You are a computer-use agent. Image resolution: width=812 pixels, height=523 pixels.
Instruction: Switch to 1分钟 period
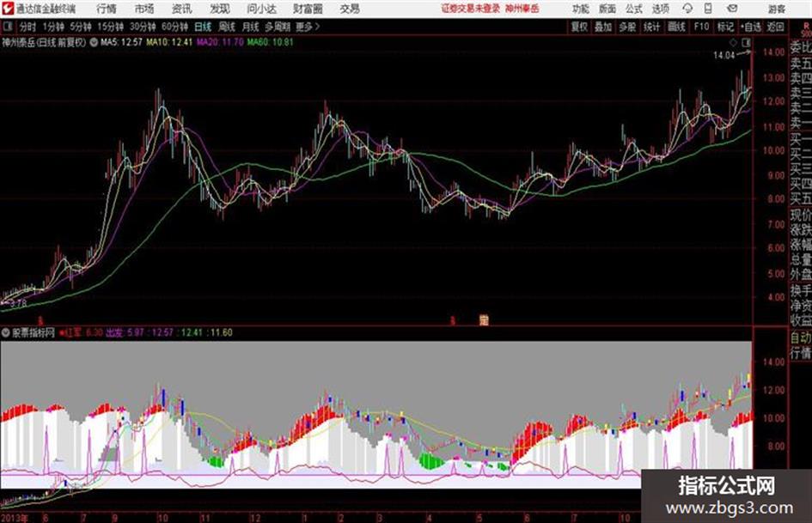coord(53,27)
